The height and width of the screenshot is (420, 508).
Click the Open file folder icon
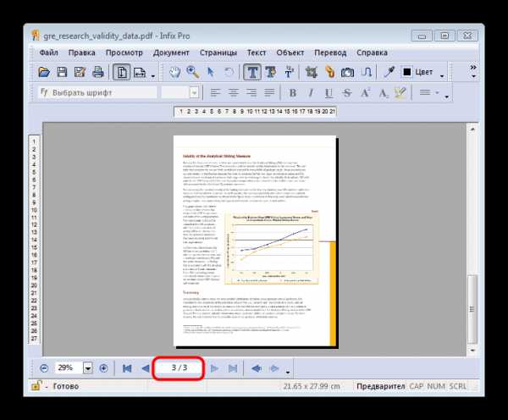(x=44, y=72)
